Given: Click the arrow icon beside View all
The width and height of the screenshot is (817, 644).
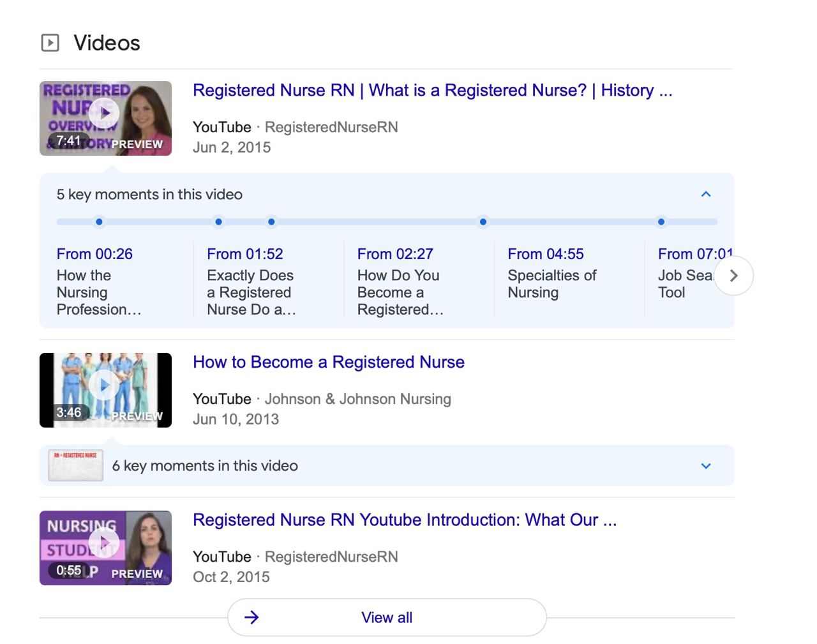Looking at the screenshot, I should (x=251, y=617).
